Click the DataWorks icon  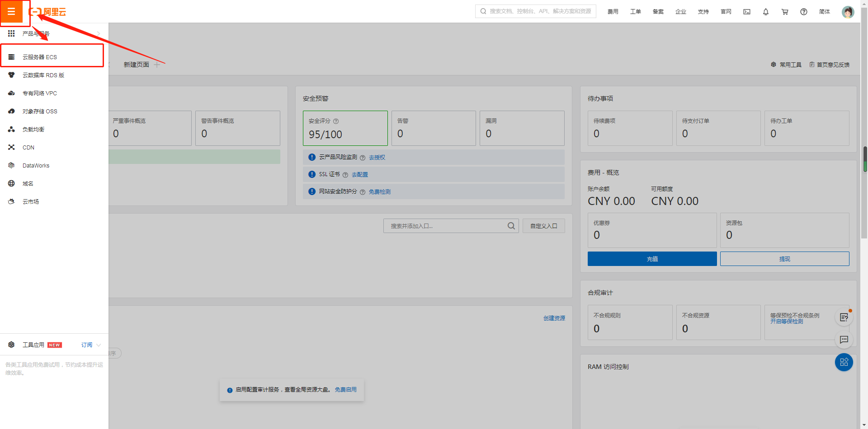(x=12, y=165)
